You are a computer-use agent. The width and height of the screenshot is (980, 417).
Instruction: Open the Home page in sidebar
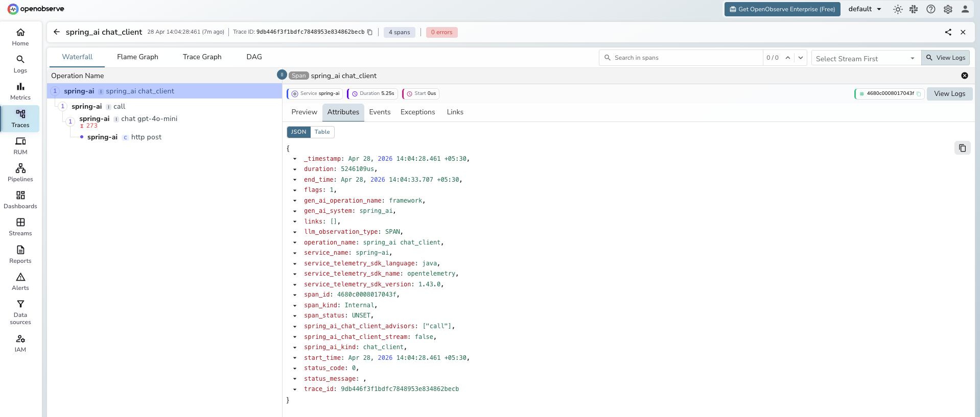20,37
